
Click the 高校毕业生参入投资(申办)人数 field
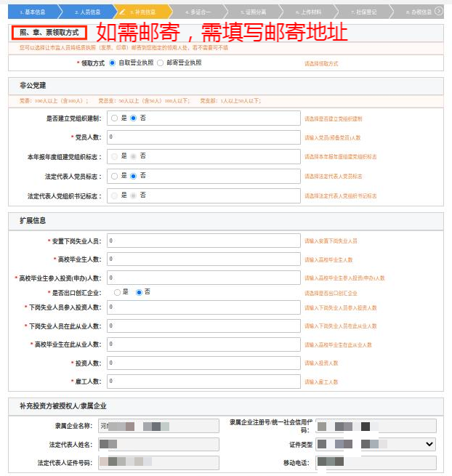pos(203,278)
